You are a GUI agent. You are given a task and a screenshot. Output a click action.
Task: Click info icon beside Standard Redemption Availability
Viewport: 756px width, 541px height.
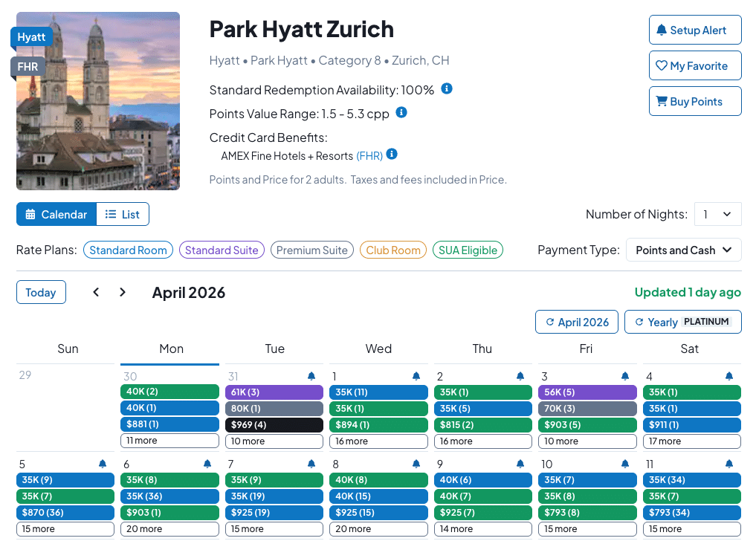pos(447,88)
